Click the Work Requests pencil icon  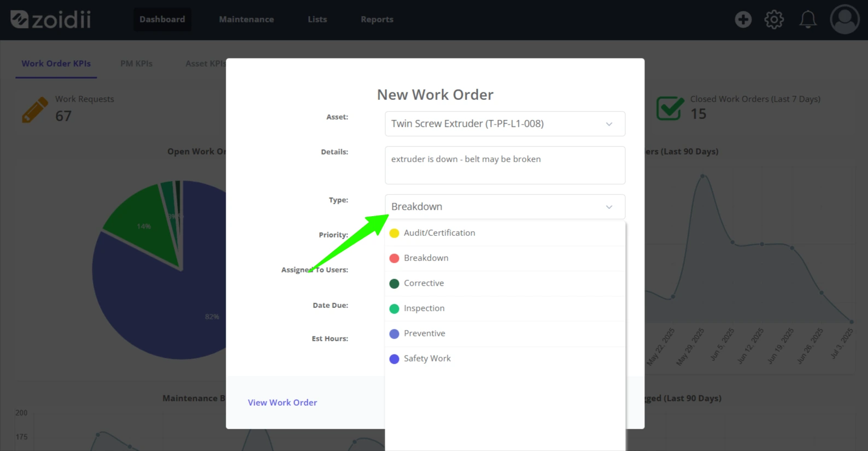tap(34, 110)
